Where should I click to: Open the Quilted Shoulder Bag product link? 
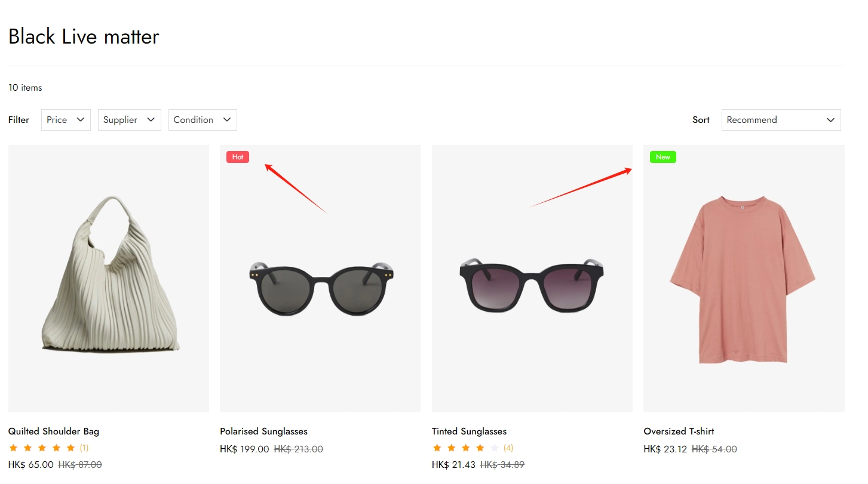pos(54,431)
